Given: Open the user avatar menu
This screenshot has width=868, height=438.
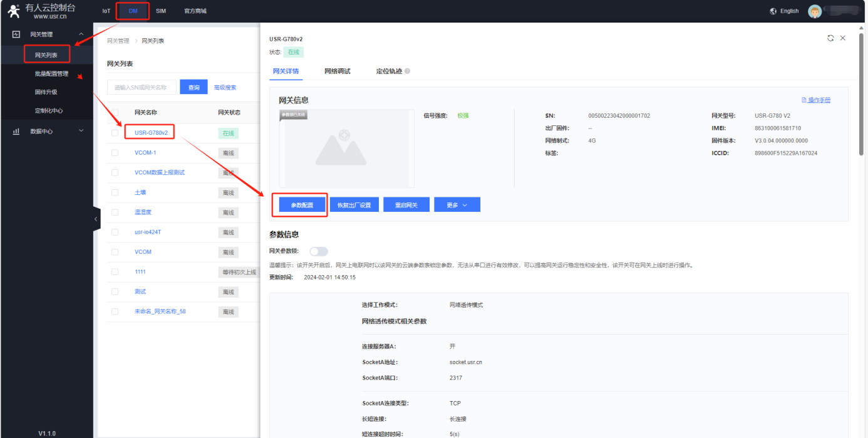Looking at the screenshot, I should click(x=814, y=11).
